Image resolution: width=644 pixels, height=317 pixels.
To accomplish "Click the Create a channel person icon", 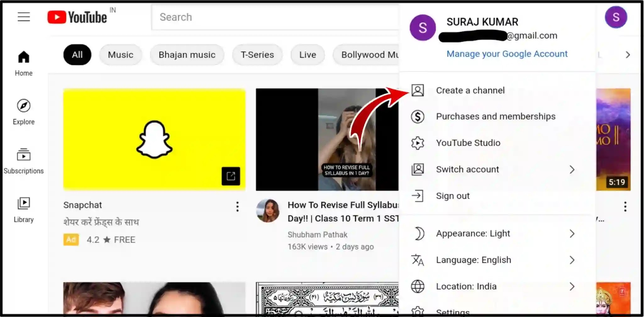I will pyautogui.click(x=418, y=90).
